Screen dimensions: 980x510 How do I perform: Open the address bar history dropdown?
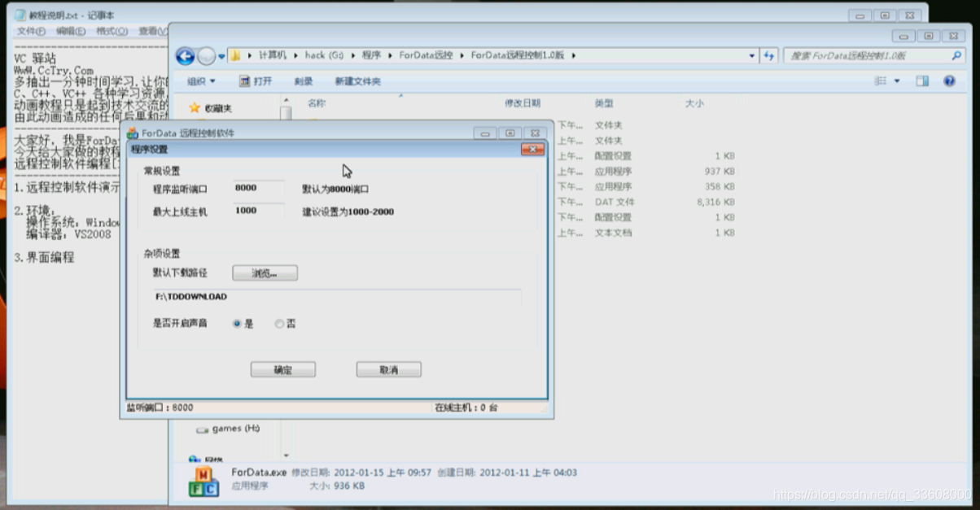pos(751,56)
